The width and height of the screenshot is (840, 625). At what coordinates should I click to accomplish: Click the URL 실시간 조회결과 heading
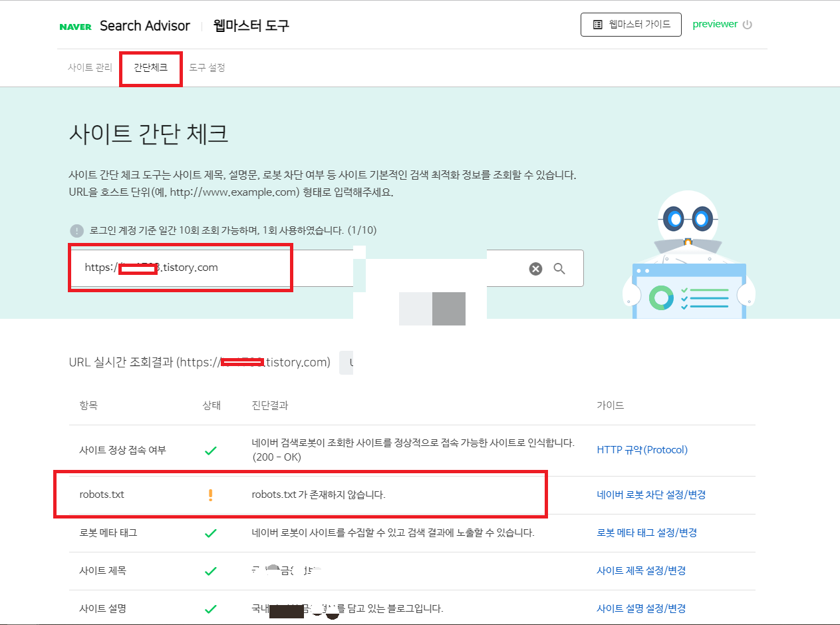tap(200, 363)
